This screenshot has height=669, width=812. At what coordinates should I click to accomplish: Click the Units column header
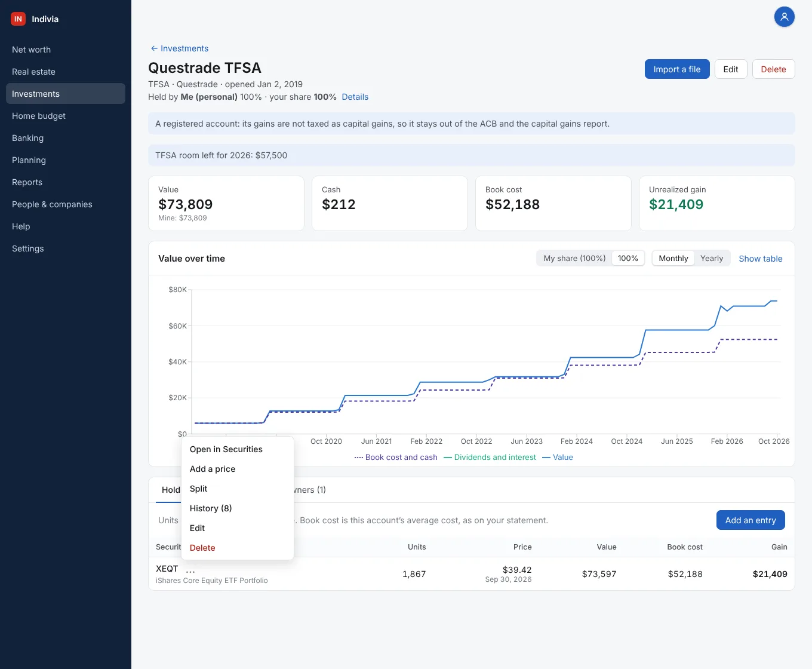[x=417, y=547]
